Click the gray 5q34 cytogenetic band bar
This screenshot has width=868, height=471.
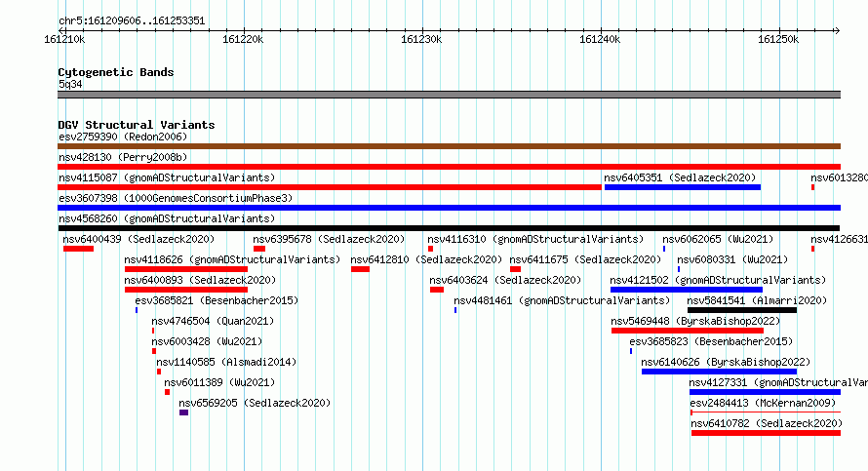tap(449, 95)
